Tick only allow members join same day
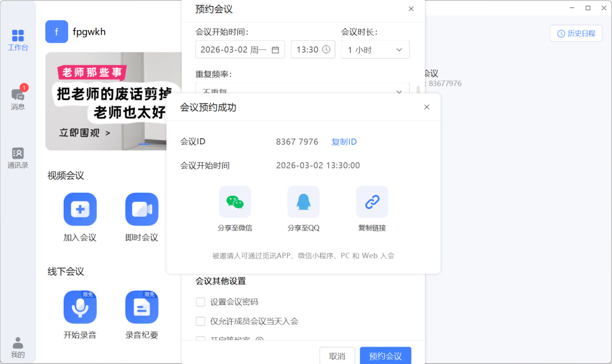Viewport: 612px width, 364px height. 200,321
